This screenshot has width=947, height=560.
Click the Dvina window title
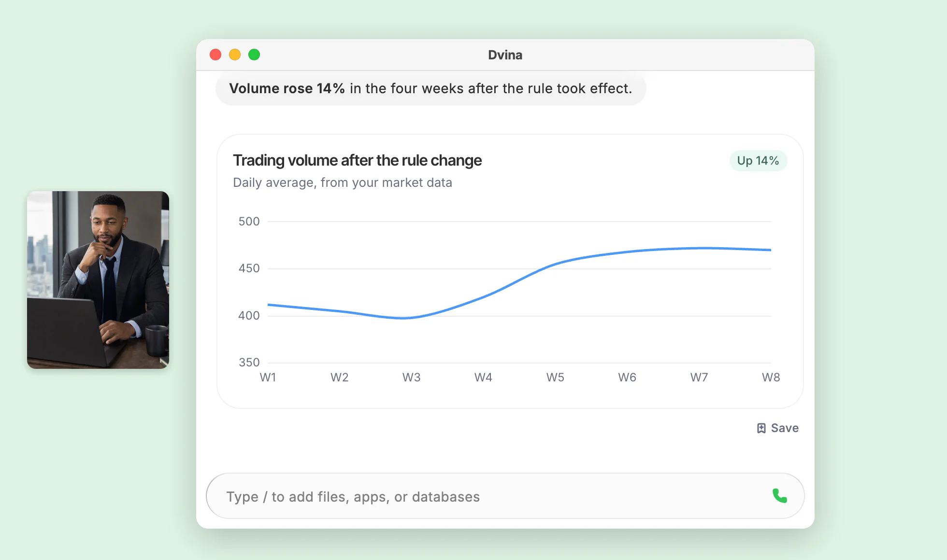pos(505,55)
